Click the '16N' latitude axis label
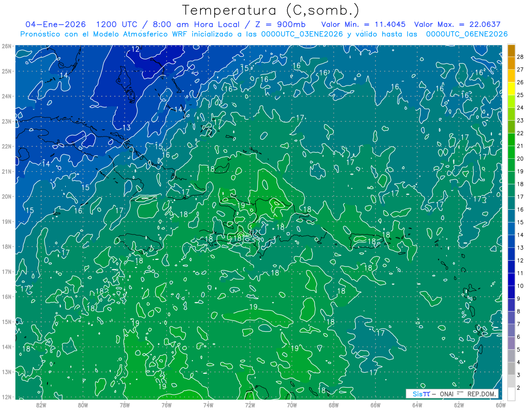 pyautogui.click(x=6, y=297)
